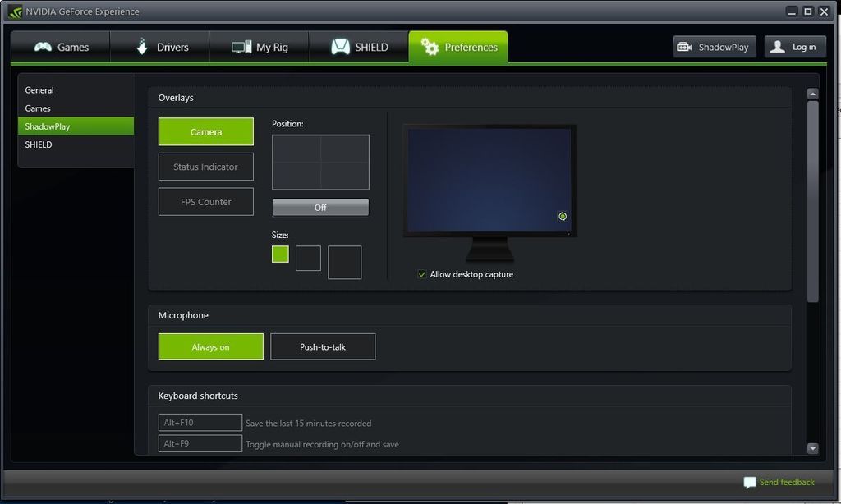Open the Games tab

(61, 47)
